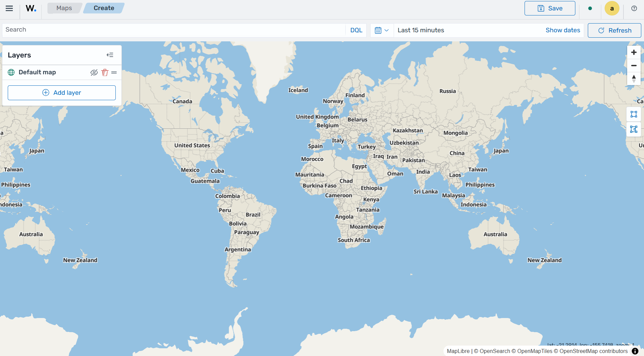644x356 pixels.
Task: Click the Kazakhstan map label
Action: 408,130
